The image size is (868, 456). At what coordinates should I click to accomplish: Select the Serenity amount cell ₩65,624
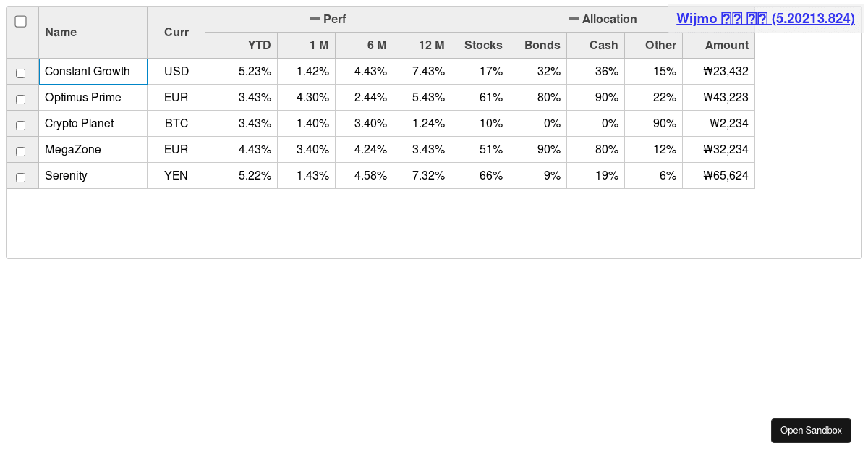pos(719,176)
